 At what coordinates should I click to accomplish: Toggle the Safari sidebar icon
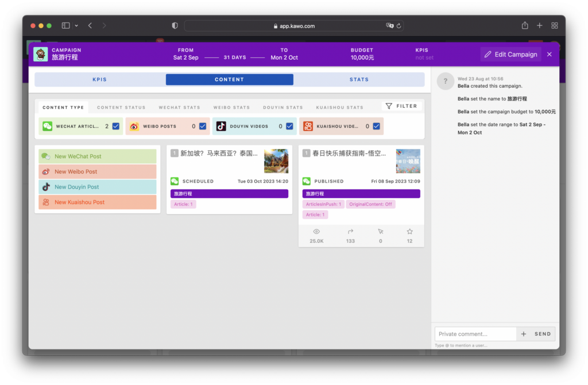point(65,25)
